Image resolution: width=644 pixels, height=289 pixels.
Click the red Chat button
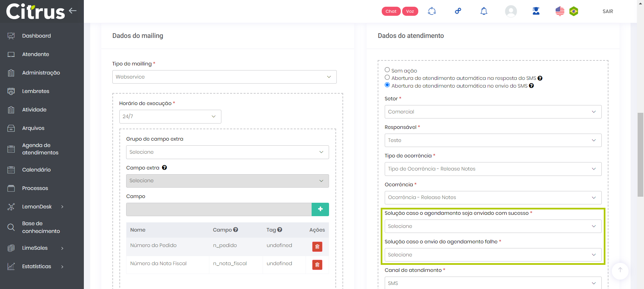[391, 11]
